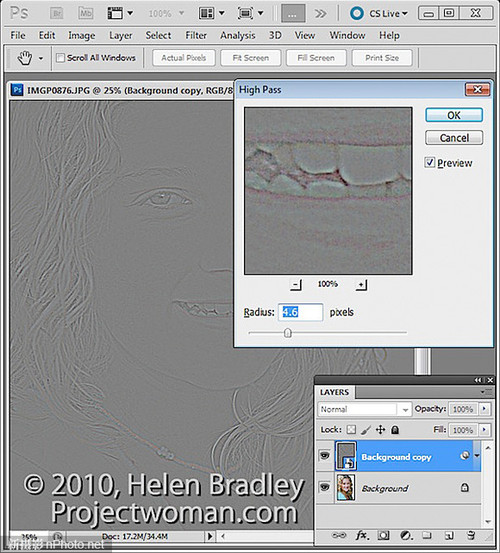Launch Bridge from the Br icon
The height and width of the screenshot is (553, 500).
(56, 13)
